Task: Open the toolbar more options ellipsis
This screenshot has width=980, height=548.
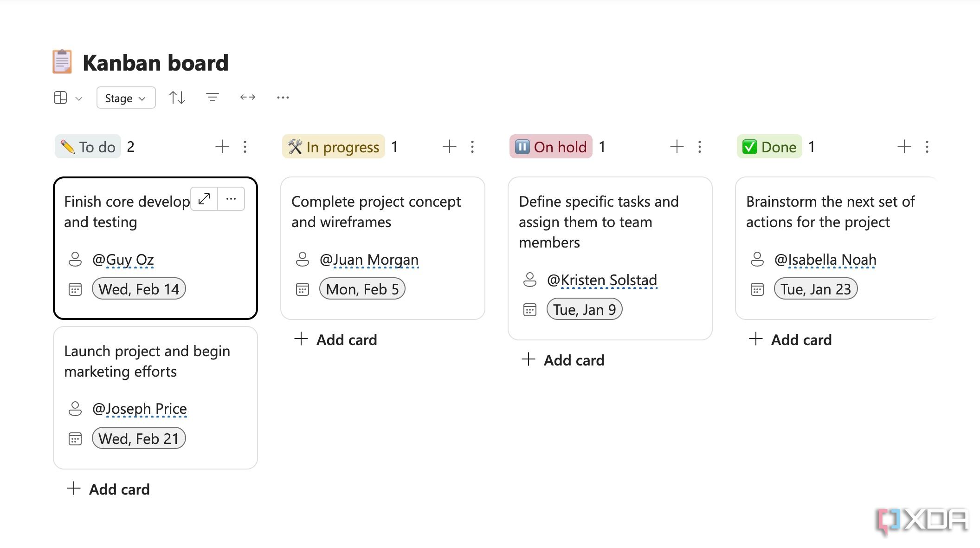Action: point(283,98)
